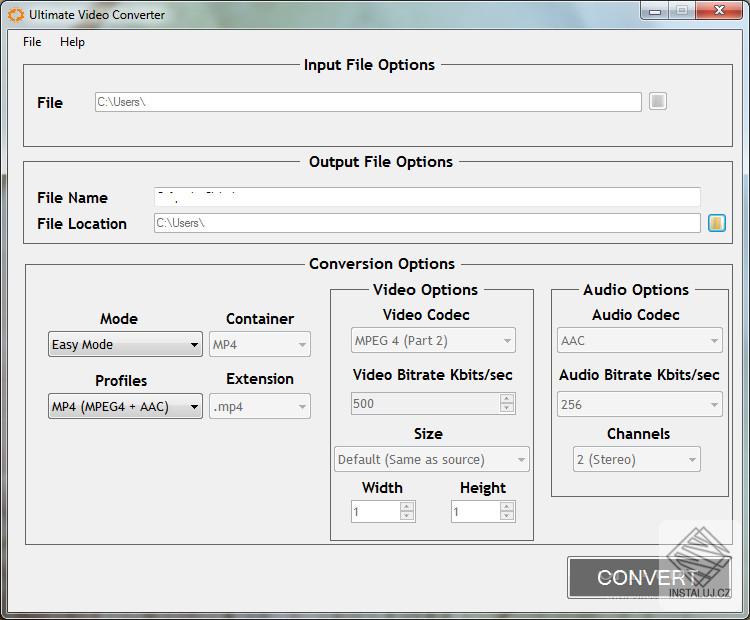Open the Profiles dropdown MP4 (MPEG4 + AAC)
This screenshot has height=620, width=750.
point(125,407)
